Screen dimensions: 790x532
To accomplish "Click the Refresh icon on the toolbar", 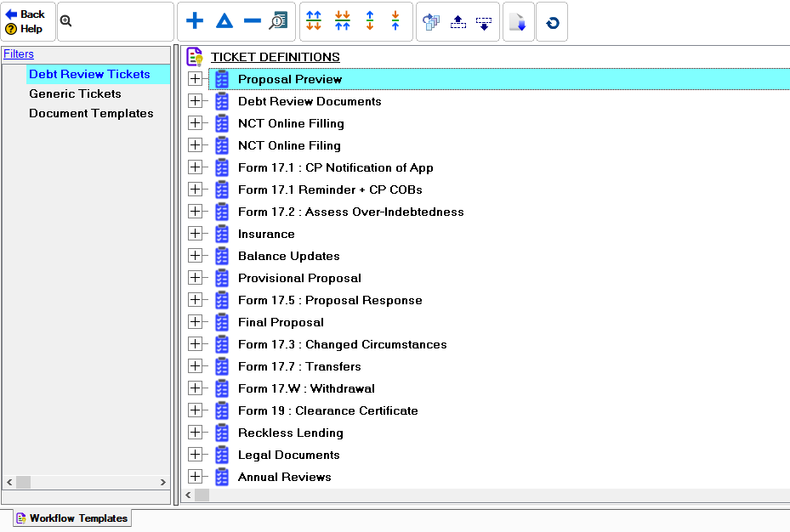I will coord(551,21).
